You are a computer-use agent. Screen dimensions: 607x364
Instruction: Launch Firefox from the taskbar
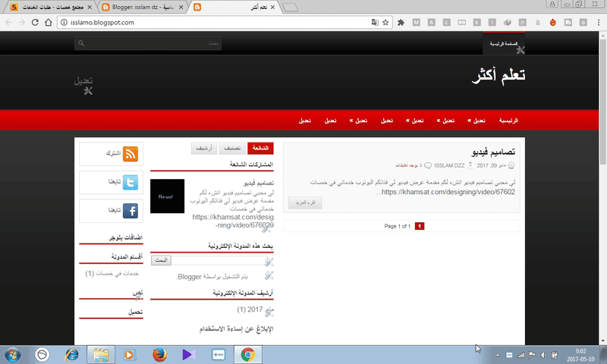pyautogui.click(x=159, y=354)
